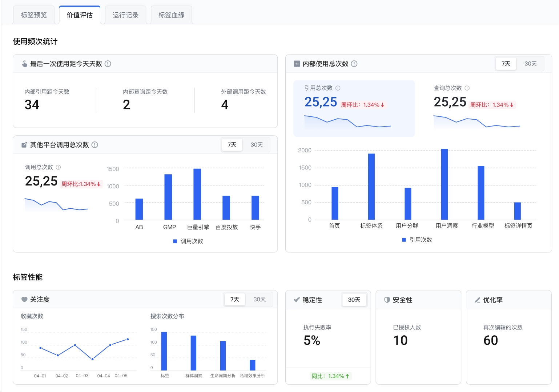Switch to the 运行记录 tab
This screenshot has height=392, width=559.
(125, 15)
